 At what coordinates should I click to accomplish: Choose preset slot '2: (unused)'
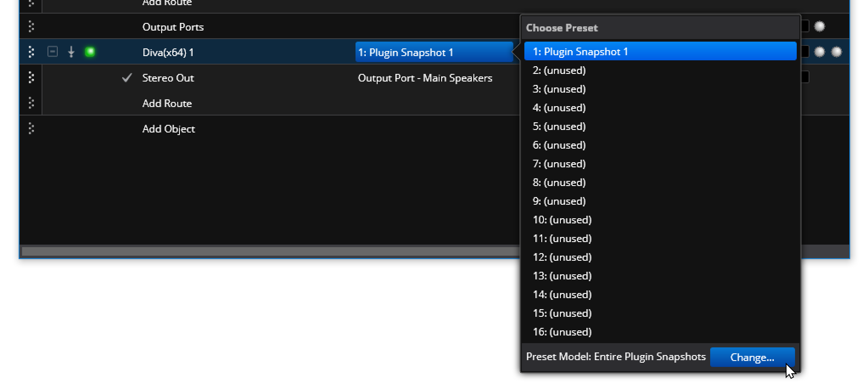(x=660, y=70)
